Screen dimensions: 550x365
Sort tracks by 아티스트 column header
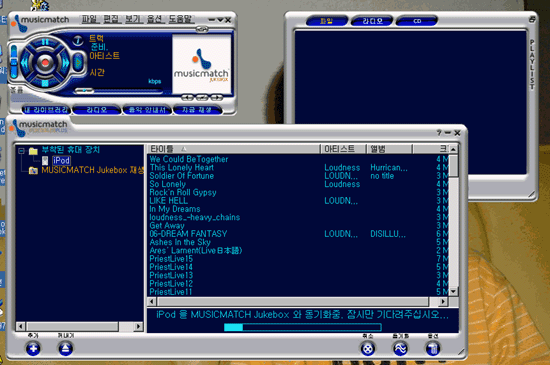click(x=343, y=149)
